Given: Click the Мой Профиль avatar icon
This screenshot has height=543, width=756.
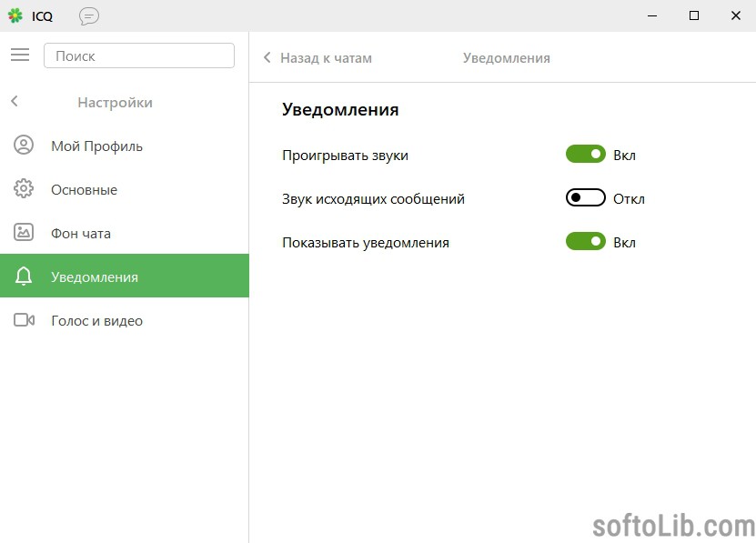Looking at the screenshot, I should point(24,145).
